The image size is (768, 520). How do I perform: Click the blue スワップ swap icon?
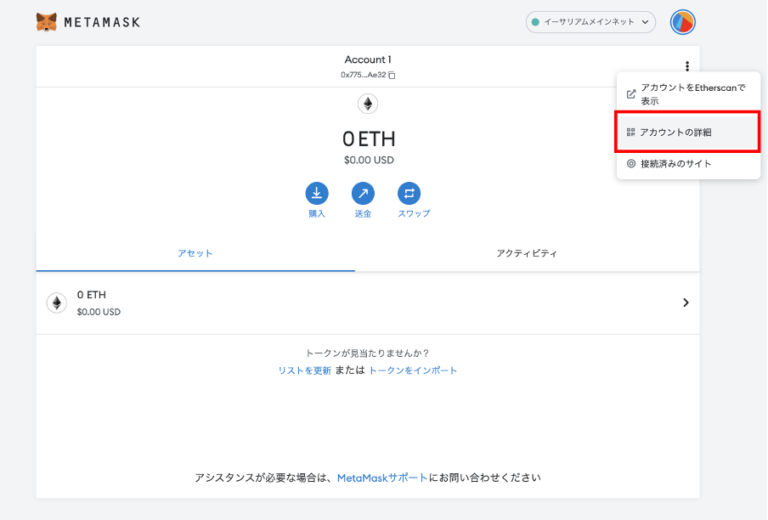409,193
